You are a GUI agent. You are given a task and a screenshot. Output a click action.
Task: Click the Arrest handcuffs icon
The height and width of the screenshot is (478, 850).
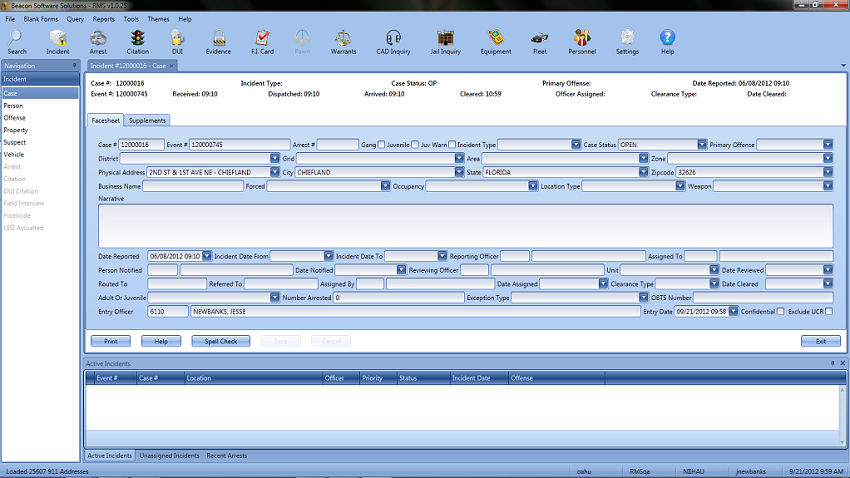tap(98, 38)
